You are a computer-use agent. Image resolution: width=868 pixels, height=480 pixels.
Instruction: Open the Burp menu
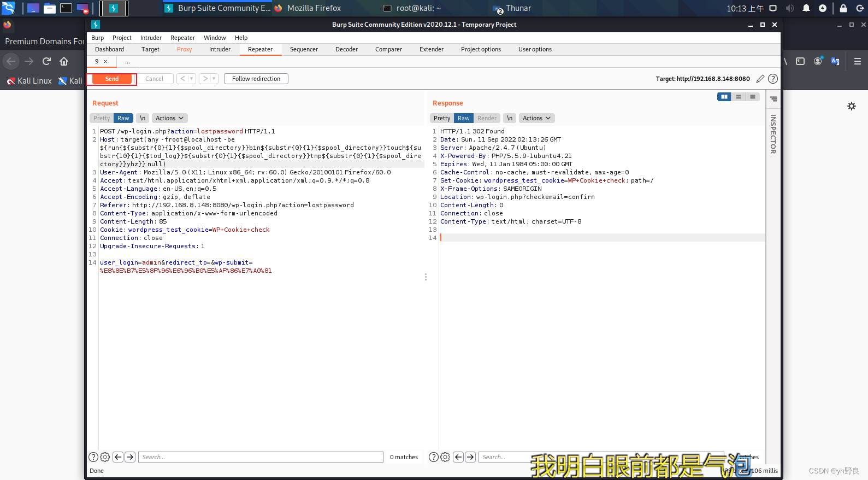(98, 38)
